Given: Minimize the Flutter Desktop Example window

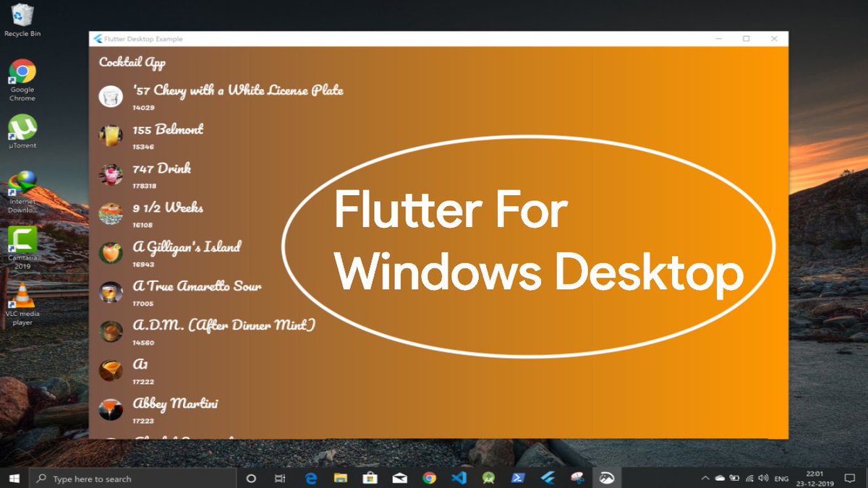Looking at the screenshot, I should (x=719, y=39).
